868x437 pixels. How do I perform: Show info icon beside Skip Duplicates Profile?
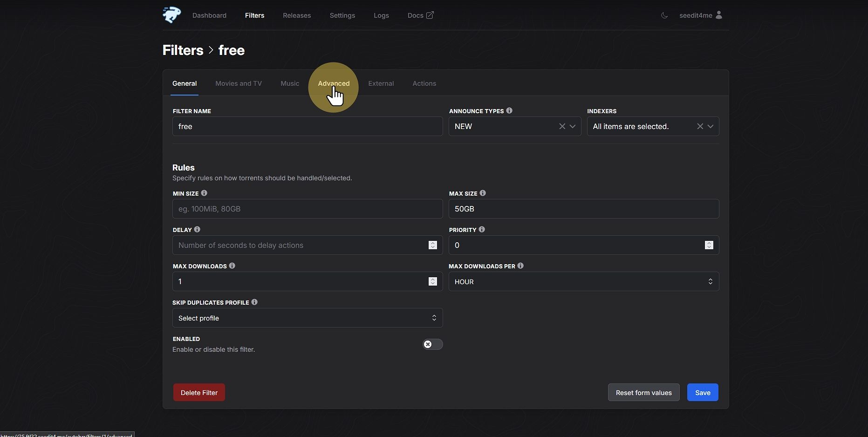[254, 302]
